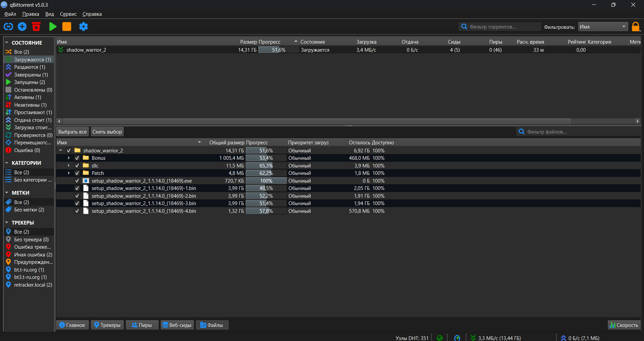
Task: Expand the Patch folder
Action: tap(69, 173)
